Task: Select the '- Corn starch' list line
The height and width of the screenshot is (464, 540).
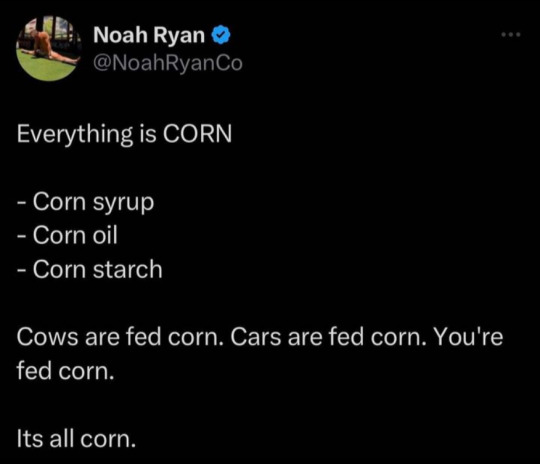Action: [90, 269]
